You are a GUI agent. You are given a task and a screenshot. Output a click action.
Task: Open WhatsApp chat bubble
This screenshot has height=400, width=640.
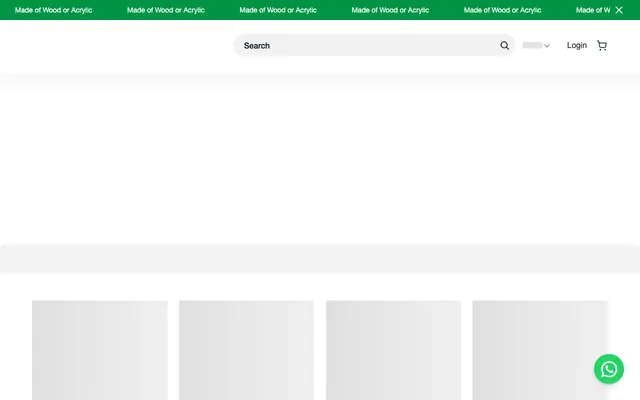(x=609, y=369)
